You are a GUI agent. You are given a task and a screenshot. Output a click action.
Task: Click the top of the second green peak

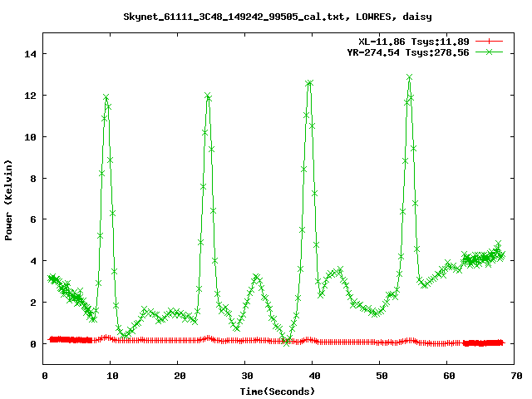pyautogui.click(x=207, y=96)
